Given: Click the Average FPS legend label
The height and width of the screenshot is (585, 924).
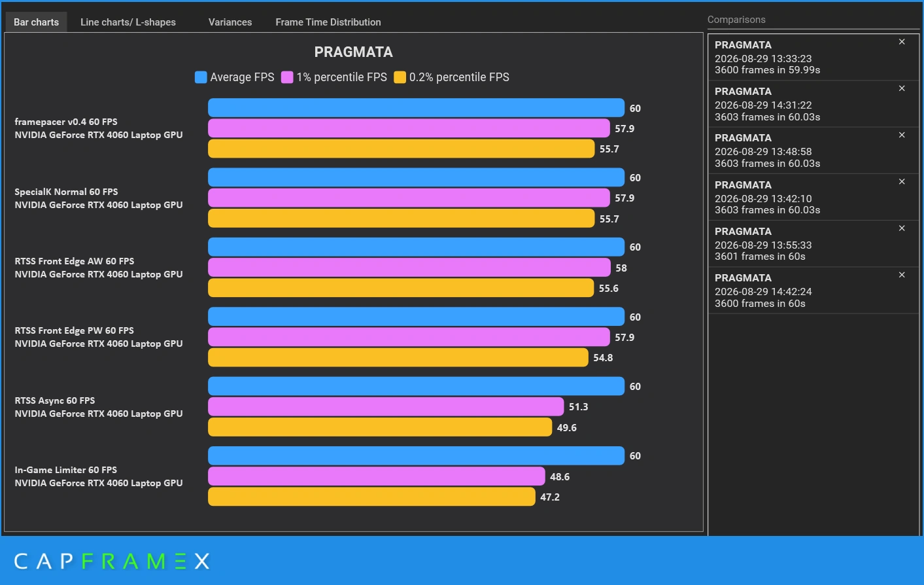Looking at the screenshot, I should click(242, 77).
